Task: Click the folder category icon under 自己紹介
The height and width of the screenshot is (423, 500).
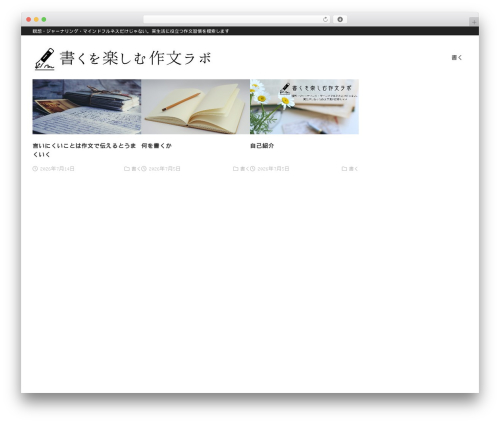Action: pyautogui.click(x=344, y=169)
